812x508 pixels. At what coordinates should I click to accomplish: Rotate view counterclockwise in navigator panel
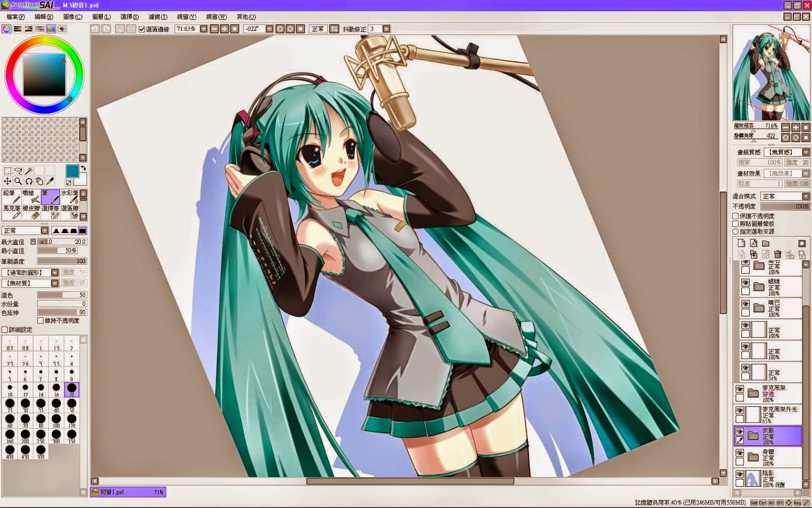click(x=786, y=138)
